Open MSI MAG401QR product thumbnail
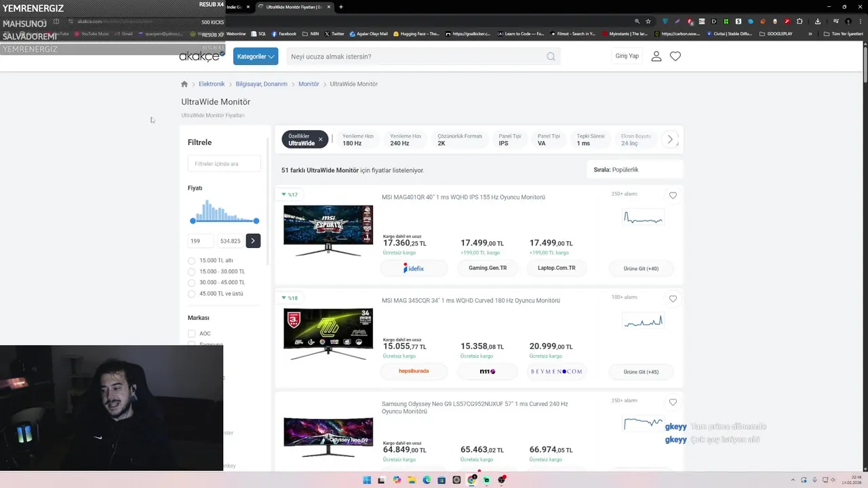This screenshot has width=868, height=488. point(328,230)
